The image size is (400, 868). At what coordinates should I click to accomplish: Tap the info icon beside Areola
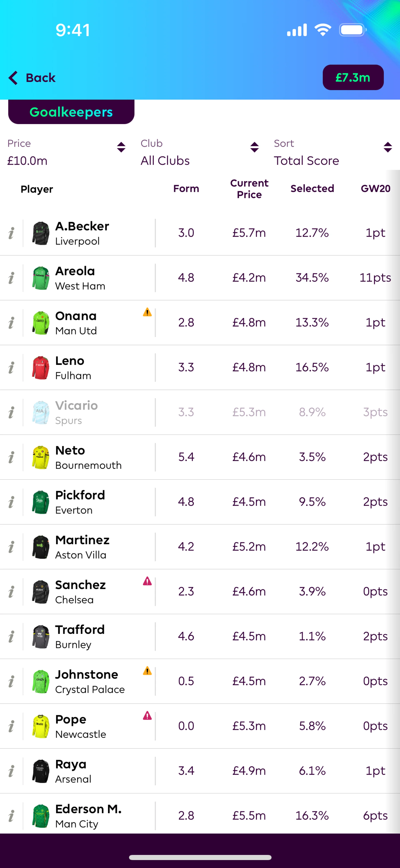click(11, 278)
